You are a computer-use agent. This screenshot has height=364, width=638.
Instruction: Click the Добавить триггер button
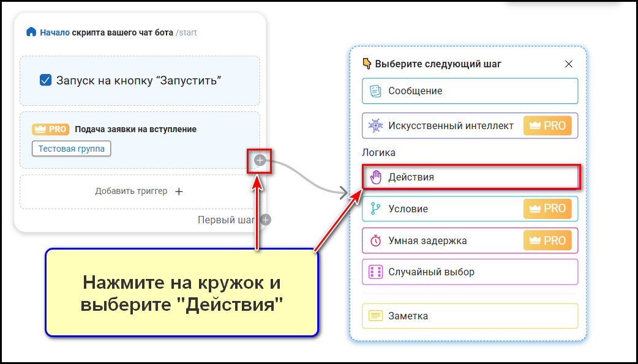click(x=140, y=191)
